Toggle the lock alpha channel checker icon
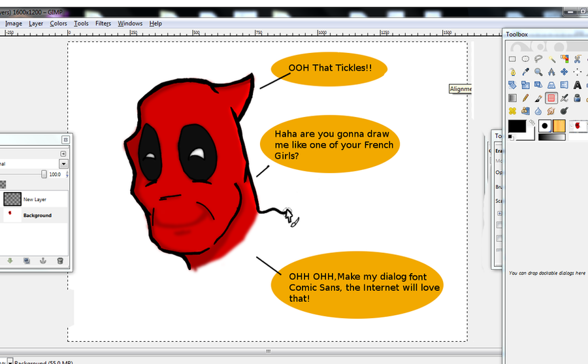Viewport: 588px width, 364px height. [x=3, y=184]
